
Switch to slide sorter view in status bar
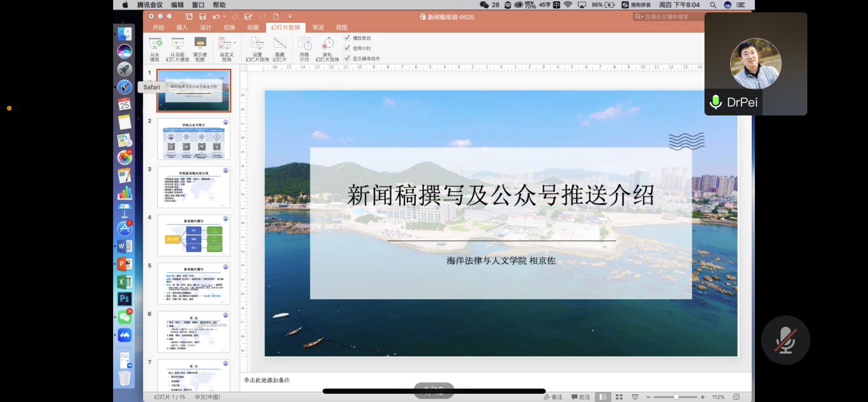tap(618, 397)
